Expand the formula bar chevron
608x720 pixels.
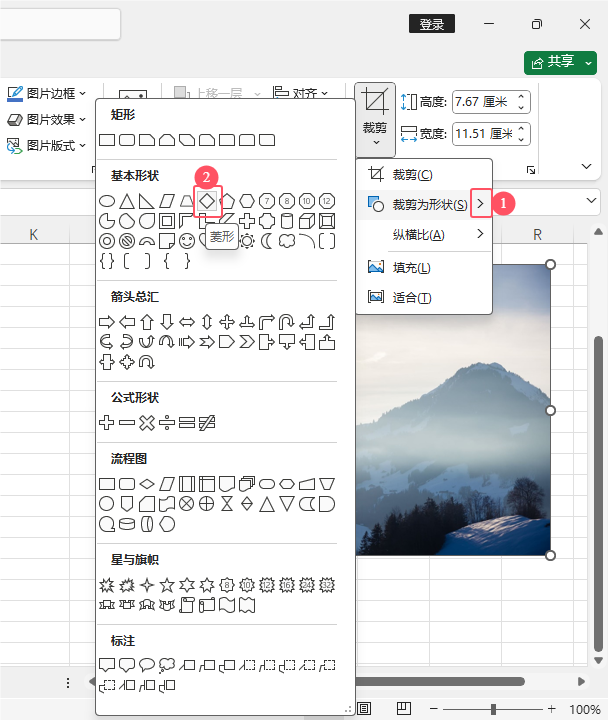click(x=591, y=201)
